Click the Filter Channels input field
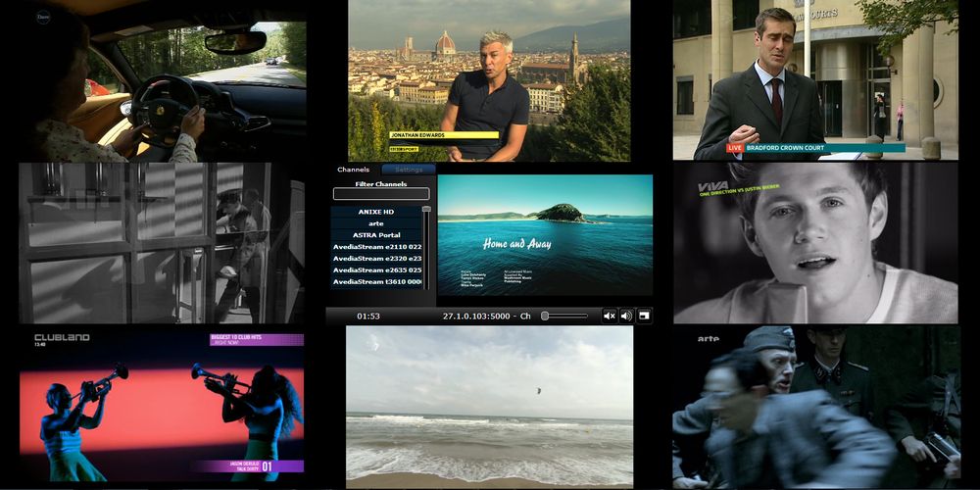This screenshot has width=980, height=490. (381, 194)
